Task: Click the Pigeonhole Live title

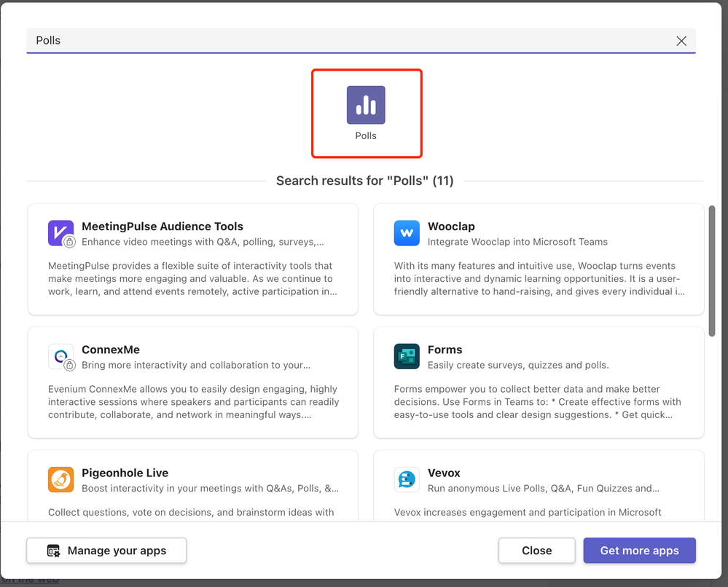Action: [125, 473]
